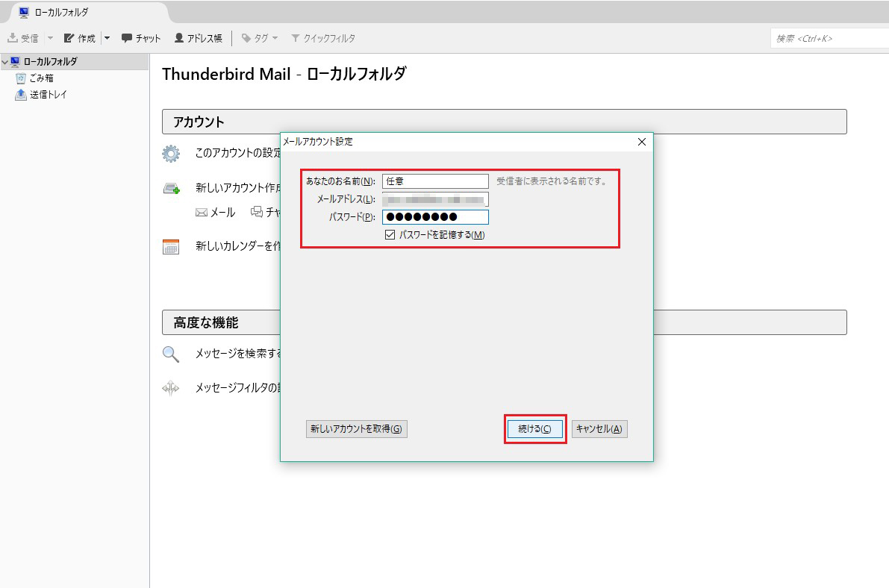This screenshot has height=588, width=889.
Task: Click the ごみ箱 trash icon
Action: (x=20, y=78)
